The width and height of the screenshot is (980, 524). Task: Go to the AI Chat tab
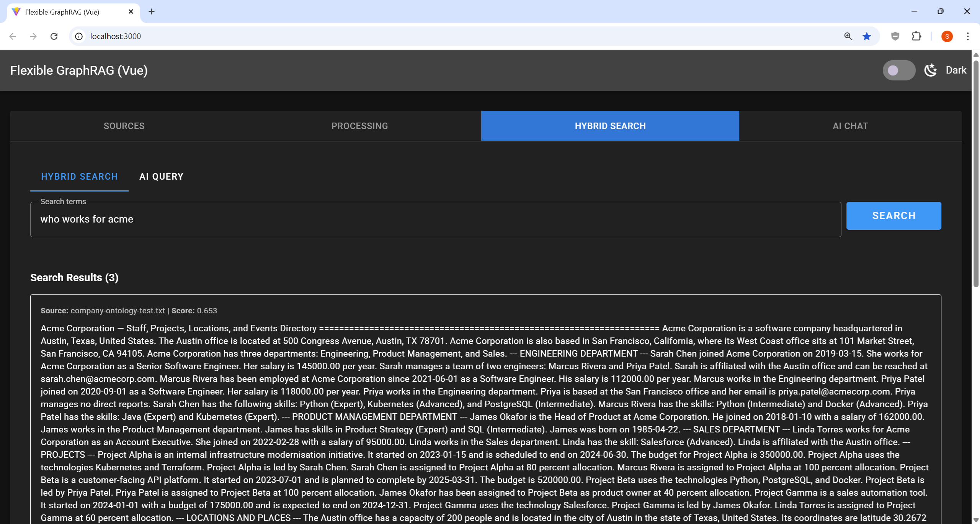850,126
